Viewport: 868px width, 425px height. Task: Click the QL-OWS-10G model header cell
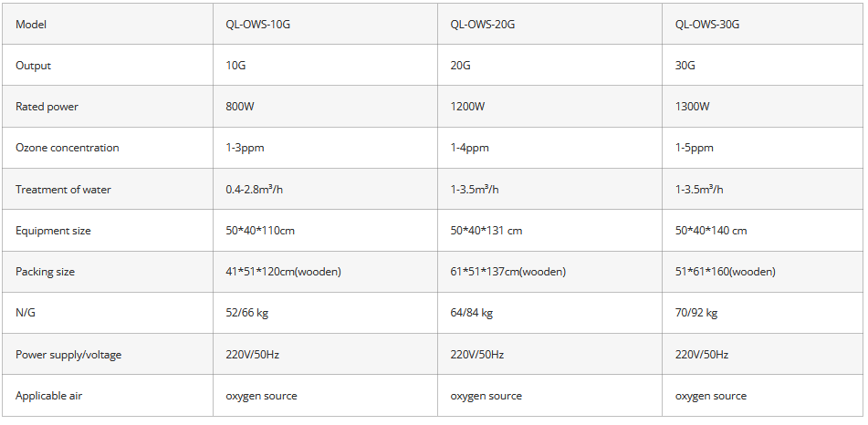tap(257, 25)
